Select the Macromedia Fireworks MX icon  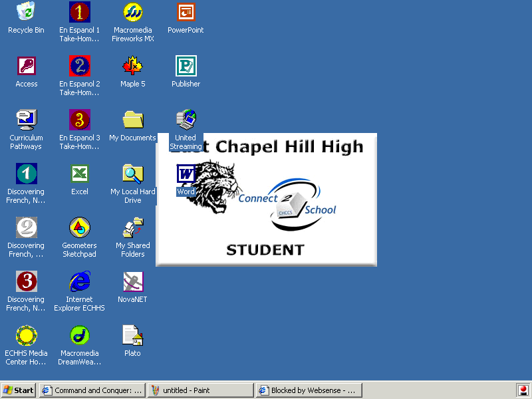click(132, 12)
